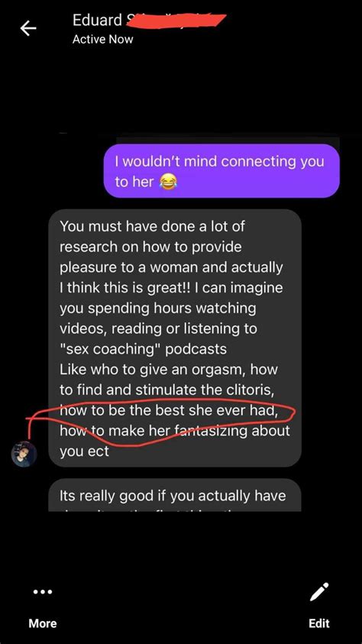
Task: Click the red scribble covering the surname
Action: (176, 20)
